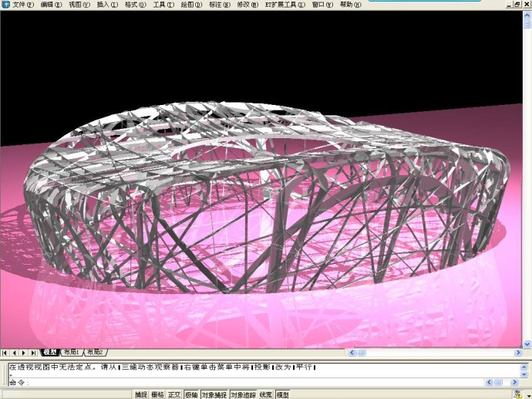This screenshot has height=399, width=532.
Task: Click next layout tab arrow
Action: click(23, 353)
